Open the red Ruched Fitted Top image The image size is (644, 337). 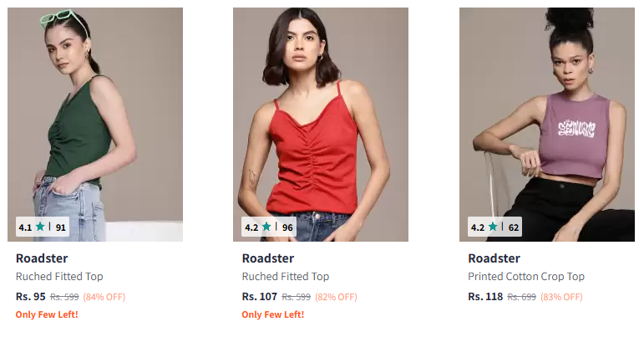321,124
